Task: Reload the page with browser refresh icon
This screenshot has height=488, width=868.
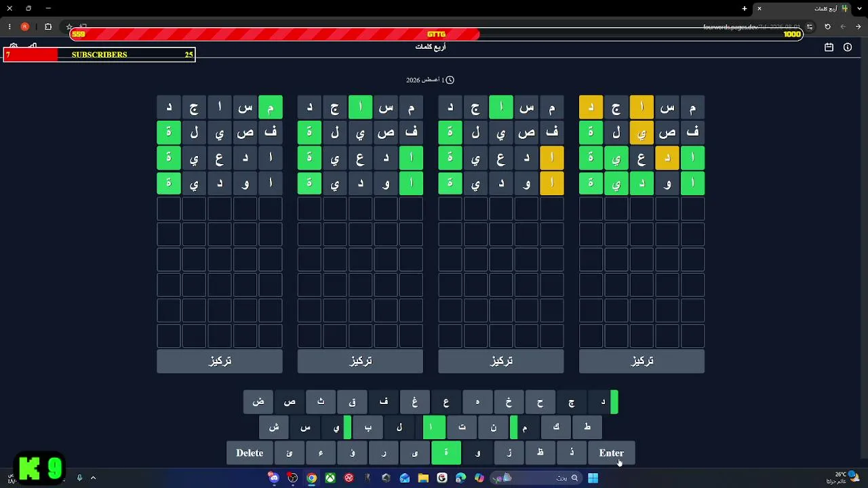Action: (827, 27)
